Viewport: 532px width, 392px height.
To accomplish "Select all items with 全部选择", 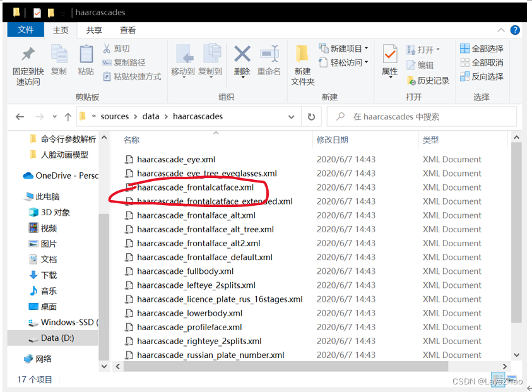I will pos(482,49).
